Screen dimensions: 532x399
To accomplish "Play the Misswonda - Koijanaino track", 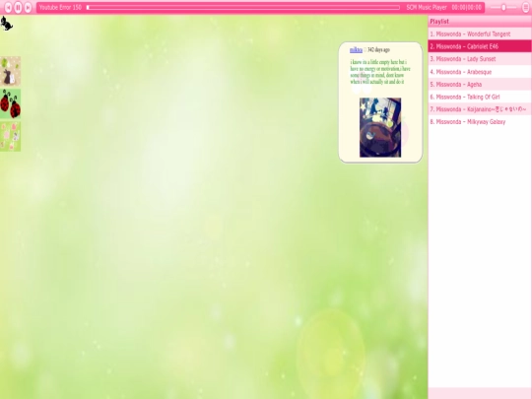I will pyautogui.click(x=480, y=109).
